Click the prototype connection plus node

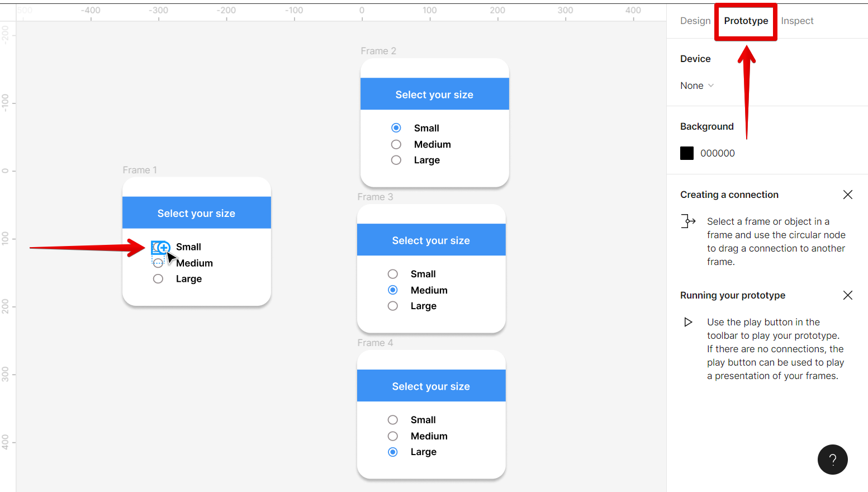click(x=163, y=248)
